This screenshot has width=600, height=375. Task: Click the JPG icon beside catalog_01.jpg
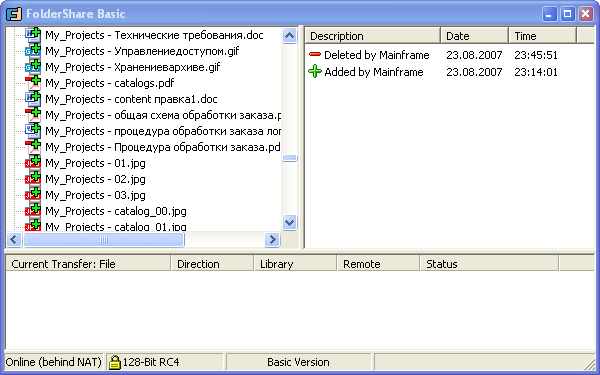[x=33, y=225]
